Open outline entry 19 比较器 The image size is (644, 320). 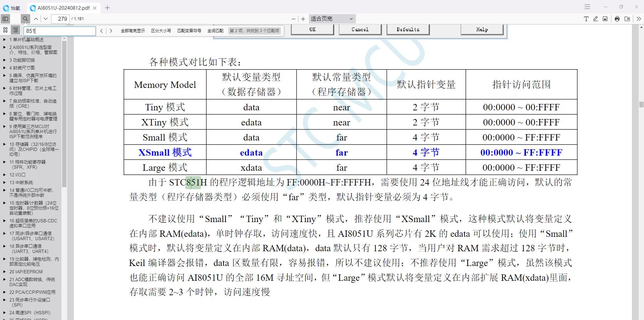pyautogui.click(x=34, y=261)
